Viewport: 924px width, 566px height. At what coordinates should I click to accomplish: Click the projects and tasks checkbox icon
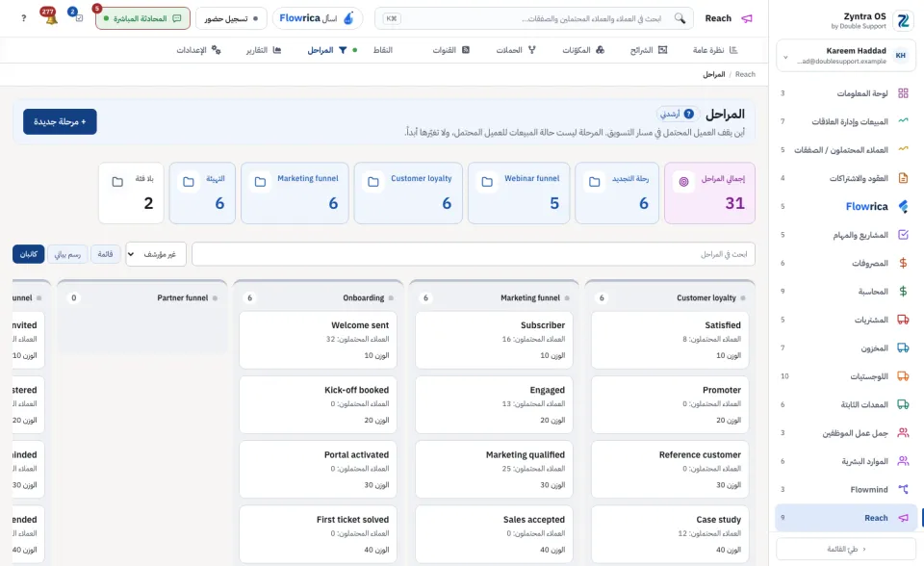click(x=903, y=235)
